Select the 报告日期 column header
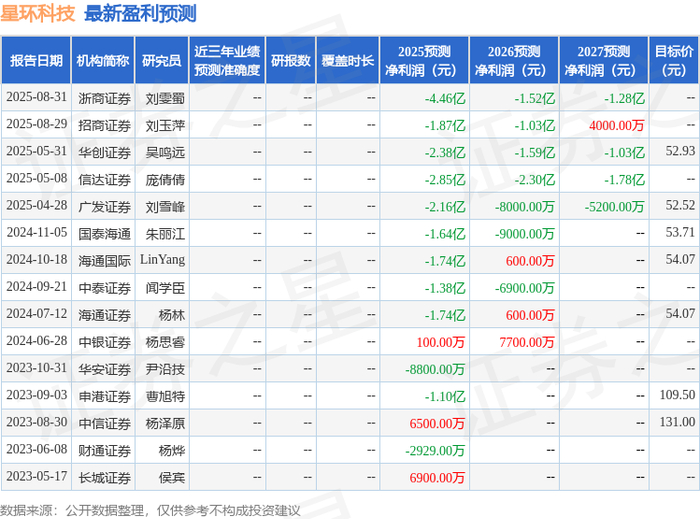Screen dimensions: 700x519 36,61
